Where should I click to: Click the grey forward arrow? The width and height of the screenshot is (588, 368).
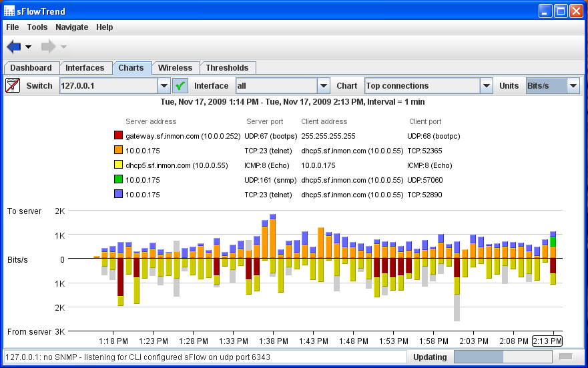click(48, 47)
